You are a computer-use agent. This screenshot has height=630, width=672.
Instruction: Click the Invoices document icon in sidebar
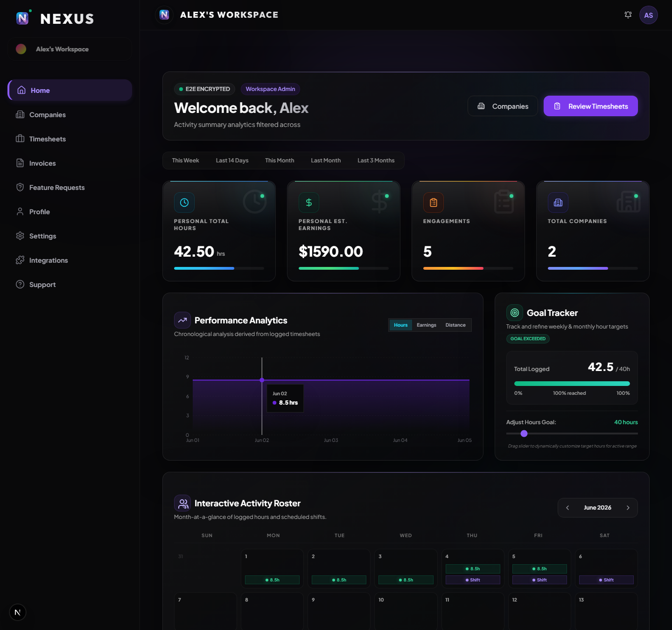(20, 163)
